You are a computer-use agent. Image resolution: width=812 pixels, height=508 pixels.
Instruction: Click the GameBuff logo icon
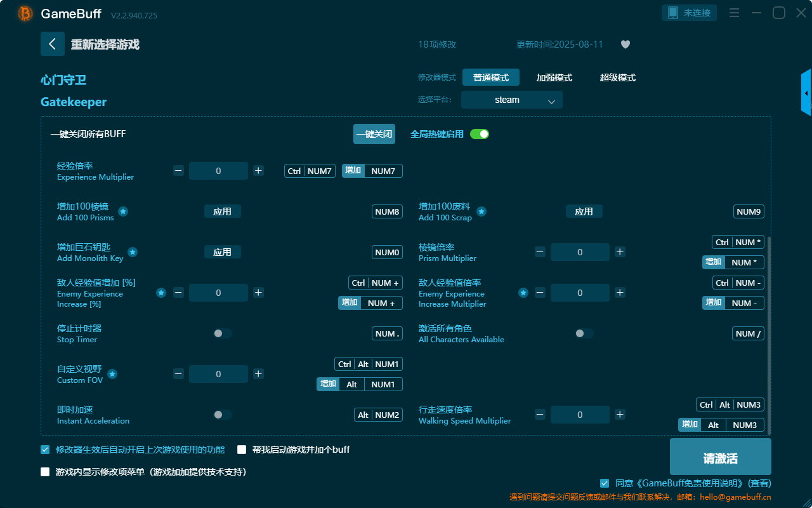click(25, 13)
